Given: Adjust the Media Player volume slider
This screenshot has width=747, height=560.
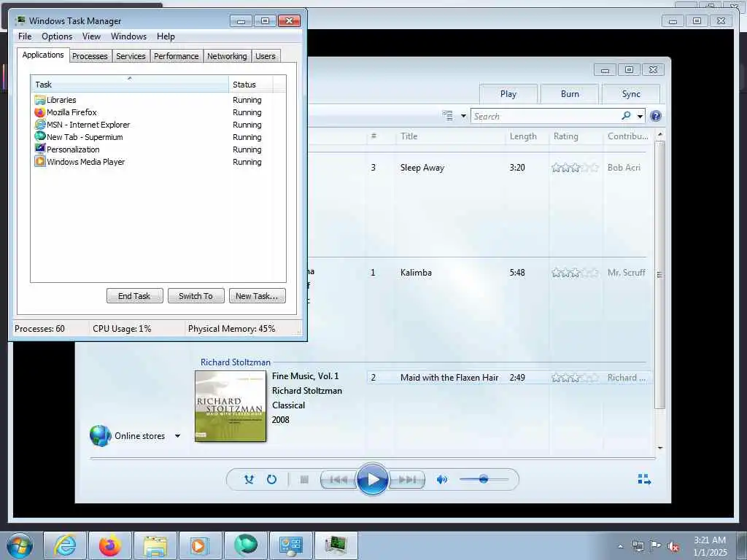Looking at the screenshot, I should pos(484,479).
